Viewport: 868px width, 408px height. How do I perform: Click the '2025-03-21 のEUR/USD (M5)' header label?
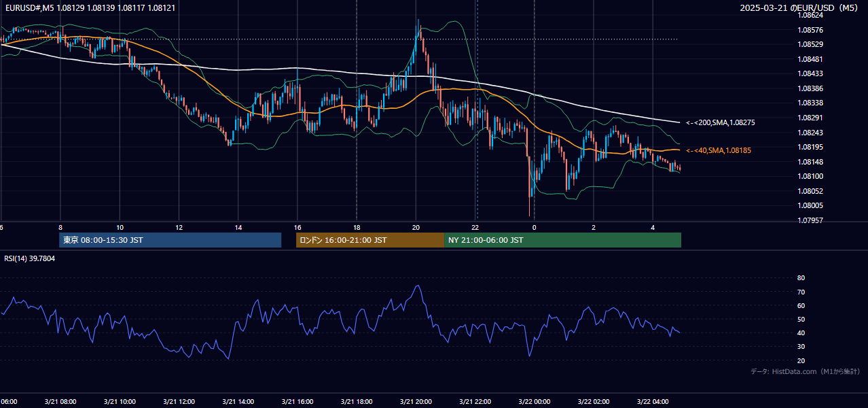[799, 7]
